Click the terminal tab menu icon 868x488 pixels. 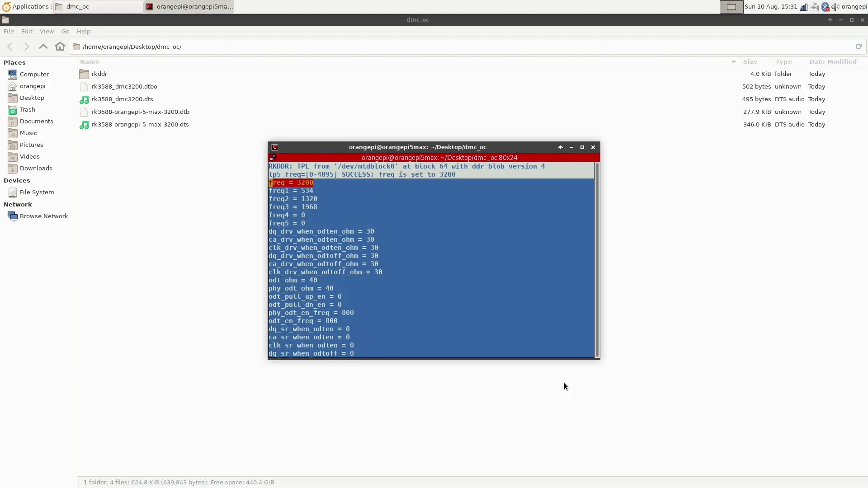click(273, 158)
